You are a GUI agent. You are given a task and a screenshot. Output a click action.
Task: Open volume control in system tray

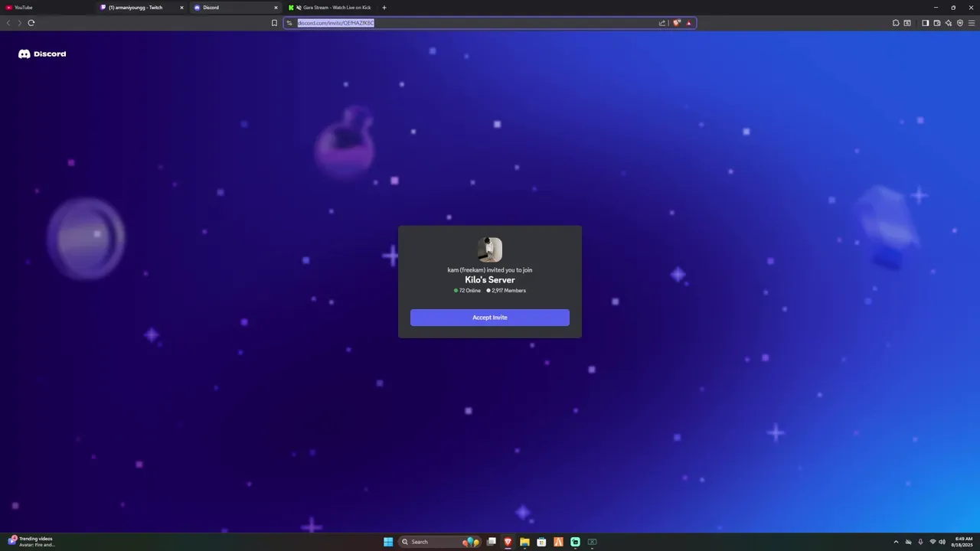(x=942, y=542)
